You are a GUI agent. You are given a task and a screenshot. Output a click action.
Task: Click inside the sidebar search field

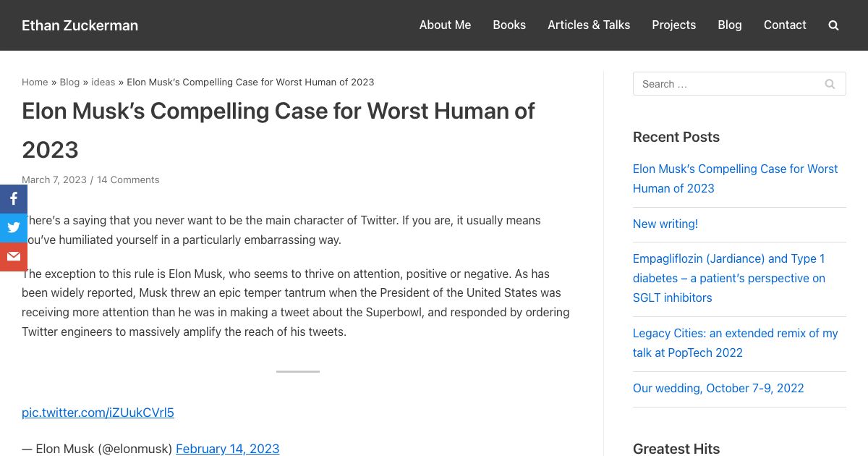click(723, 84)
